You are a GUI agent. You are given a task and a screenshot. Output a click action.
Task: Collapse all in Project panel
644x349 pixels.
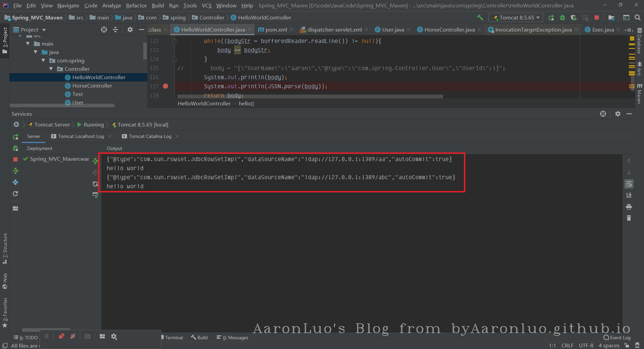point(115,30)
